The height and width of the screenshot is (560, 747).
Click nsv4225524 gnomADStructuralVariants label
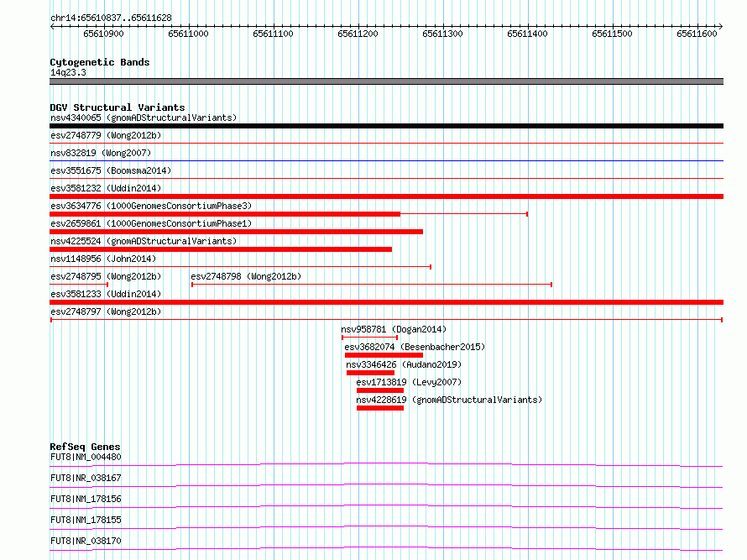pos(144,241)
